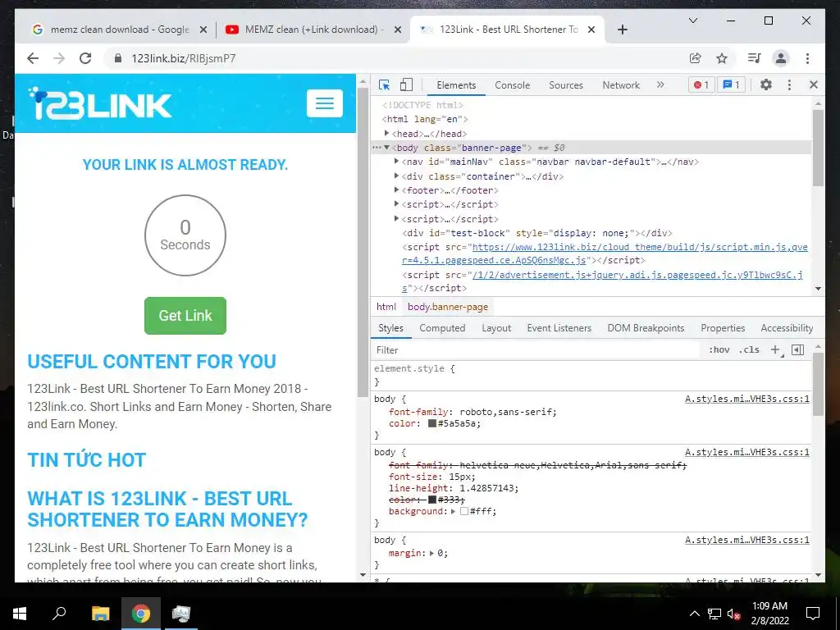Close the memz clean download Google tab
Screen dimensions: 840x630
tap(203, 30)
